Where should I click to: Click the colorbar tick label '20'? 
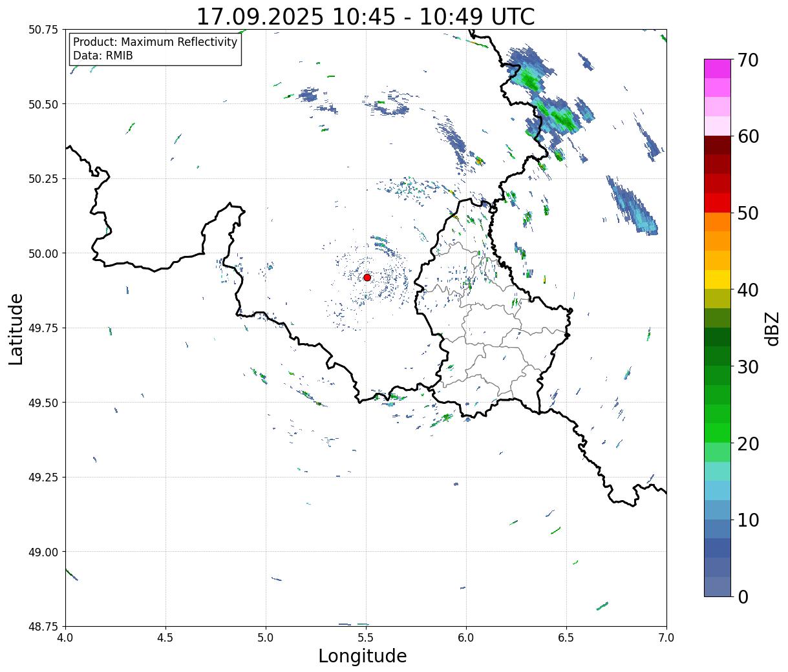point(747,443)
